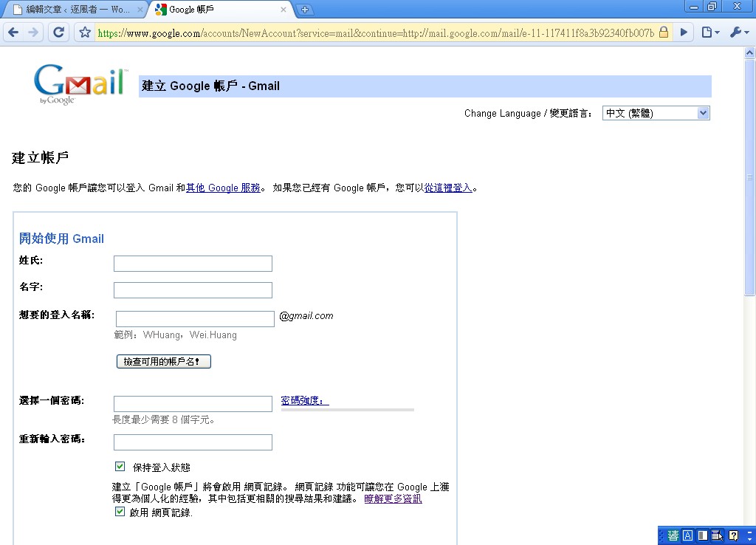The height and width of the screenshot is (545, 756).
Task: Open the wrench settings menu
Action: pyautogui.click(x=739, y=32)
